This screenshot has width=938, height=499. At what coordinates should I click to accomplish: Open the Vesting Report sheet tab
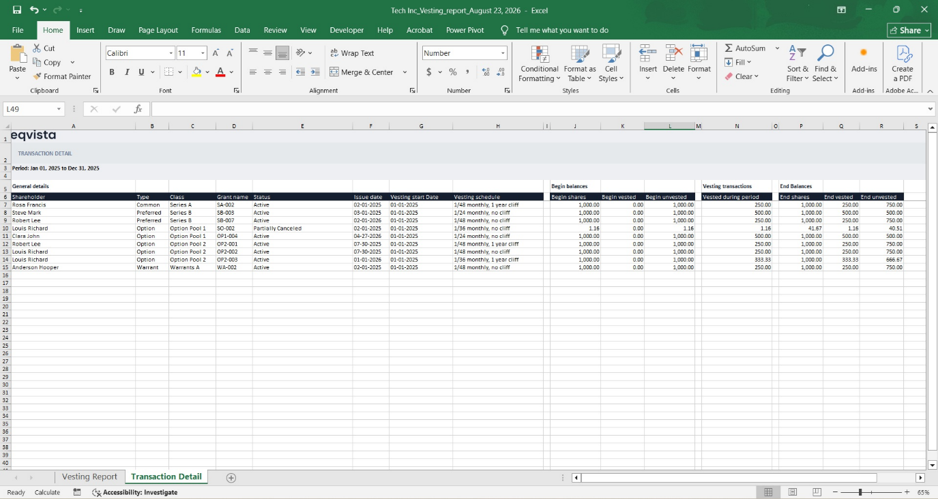pyautogui.click(x=90, y=477)
